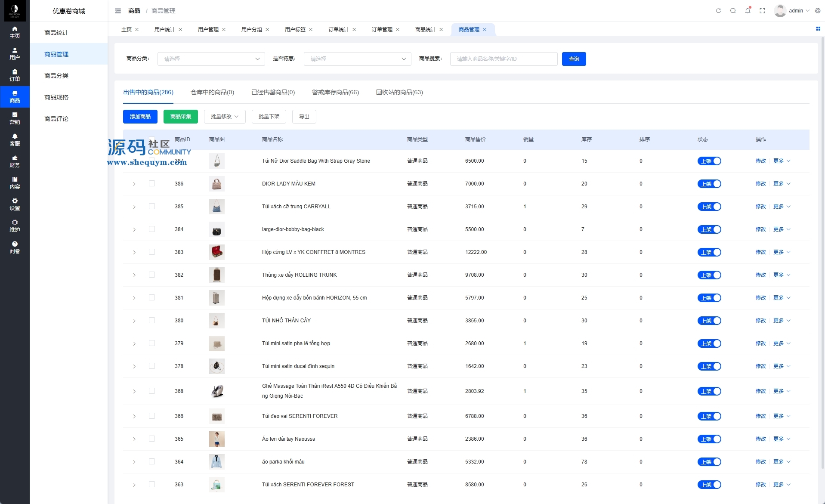Collapse sidebar with the hamburger menu icon
This screenshot has width=825, height=504.
(118, 11)
